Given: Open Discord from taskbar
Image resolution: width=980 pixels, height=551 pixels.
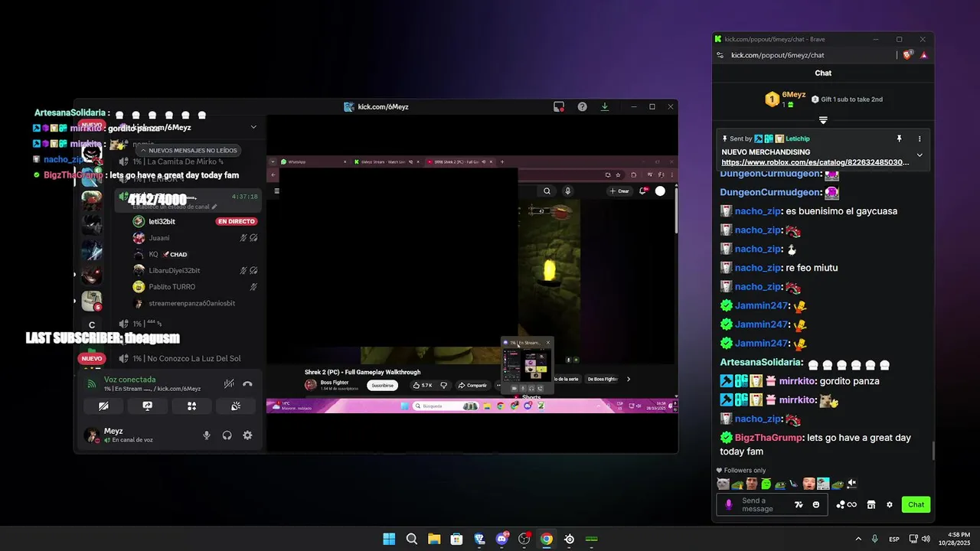Looking at the screenshot, I should [x=501, y=539].
